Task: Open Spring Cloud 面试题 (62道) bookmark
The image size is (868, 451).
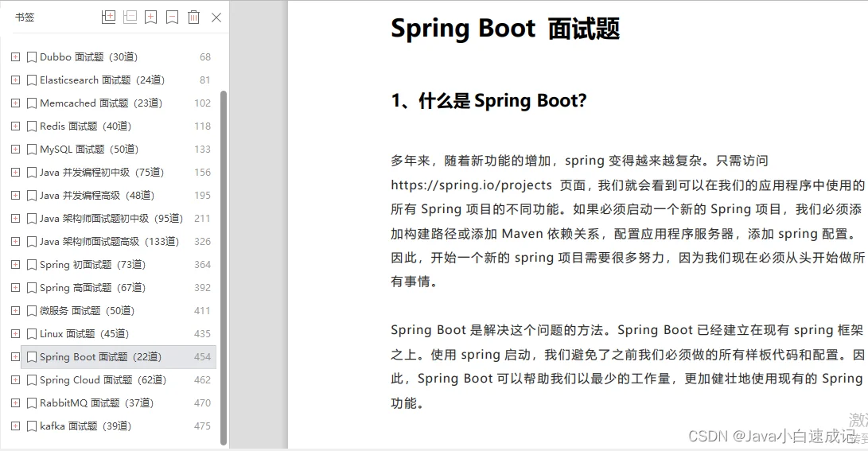Action: pos(103,380)
